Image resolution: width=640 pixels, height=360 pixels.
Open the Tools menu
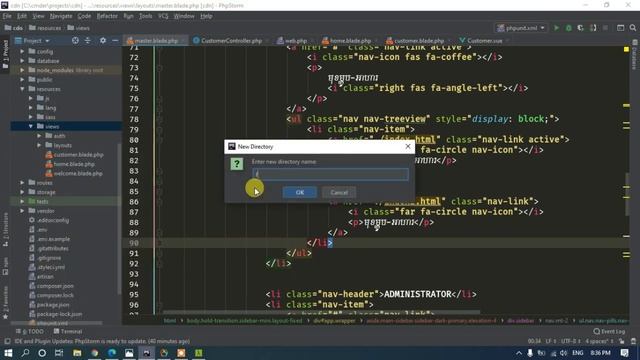pyautogui.click(x=145, y=16)
